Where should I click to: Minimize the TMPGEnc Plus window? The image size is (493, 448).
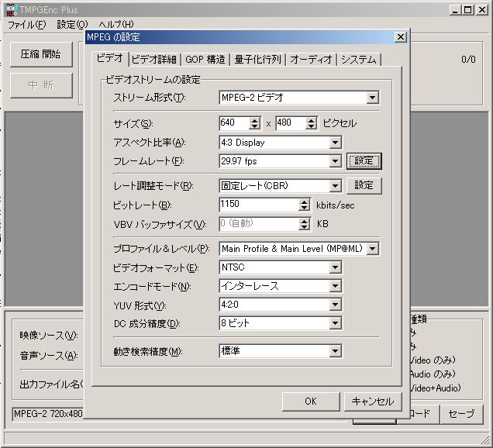(x=455, y=10)
